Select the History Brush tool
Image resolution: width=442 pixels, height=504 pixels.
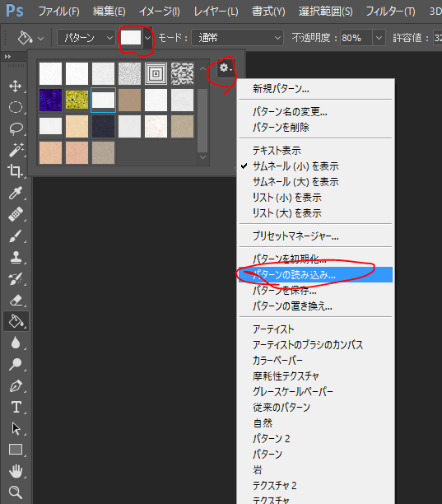tap(15, 278)
